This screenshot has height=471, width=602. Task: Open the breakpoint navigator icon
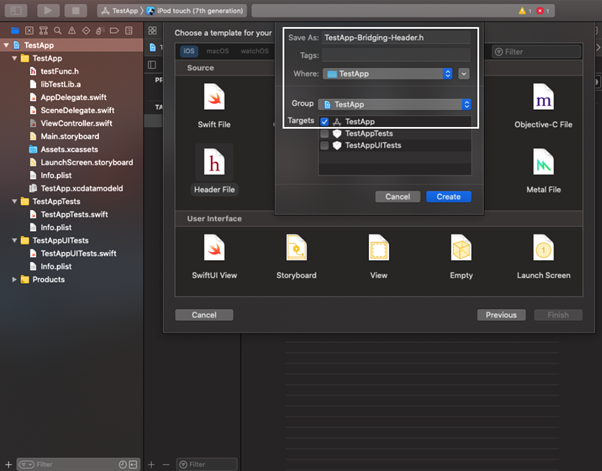(114, 31)
